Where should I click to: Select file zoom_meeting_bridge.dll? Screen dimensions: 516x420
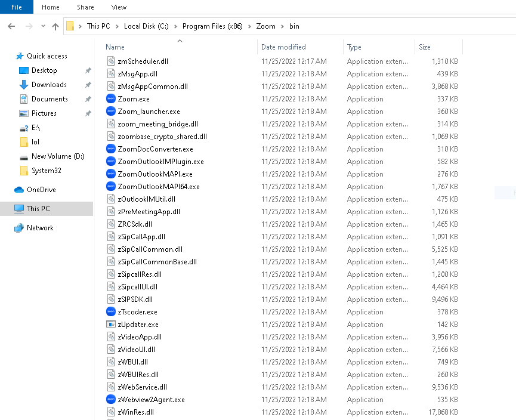pos(157,123)
